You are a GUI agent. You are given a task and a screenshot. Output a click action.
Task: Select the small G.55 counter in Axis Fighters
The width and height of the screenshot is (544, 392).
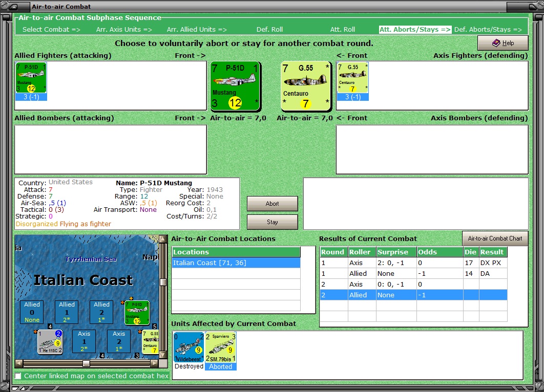(x=352, y=78)
